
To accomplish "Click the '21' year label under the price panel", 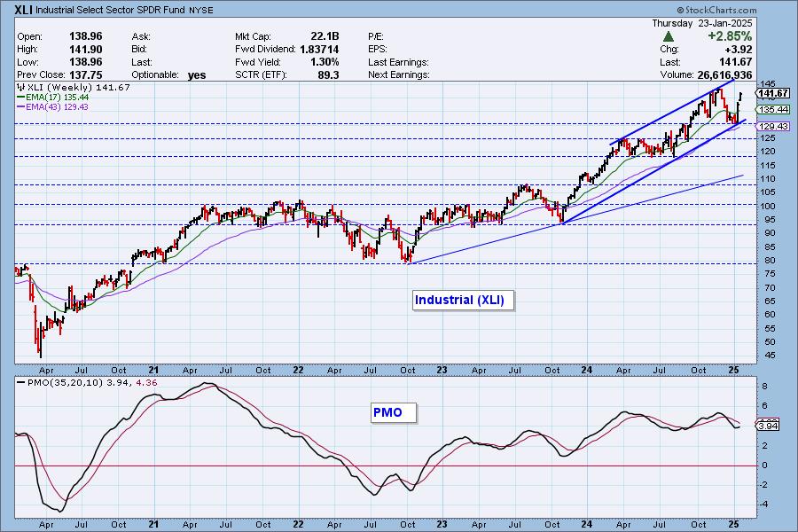I will click(x=153, y=370).
